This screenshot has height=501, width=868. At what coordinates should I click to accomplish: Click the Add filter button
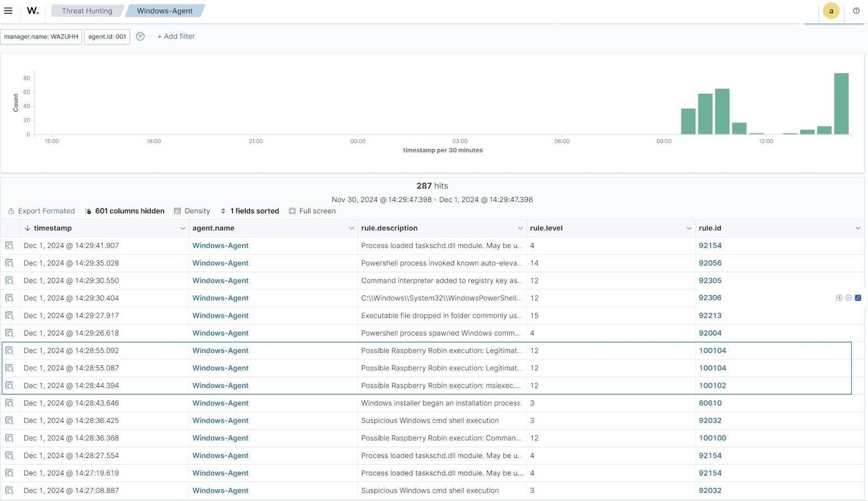point(176,36)
